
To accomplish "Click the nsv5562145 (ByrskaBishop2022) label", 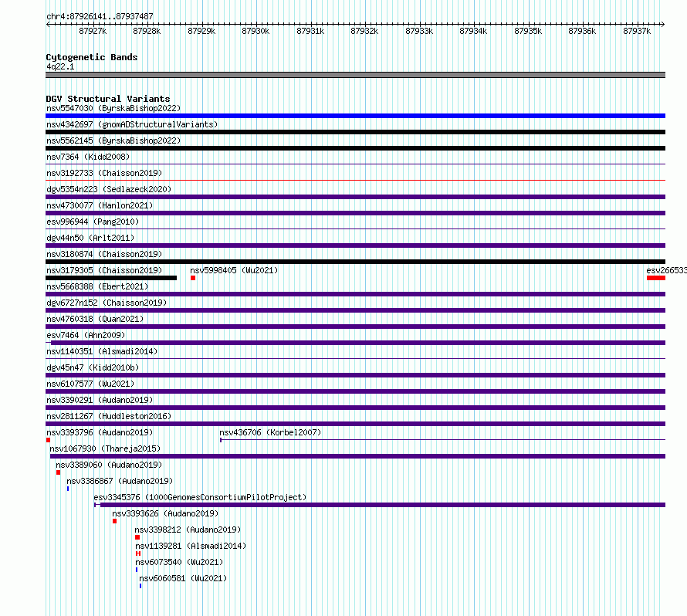I will (x=113, y=140).
